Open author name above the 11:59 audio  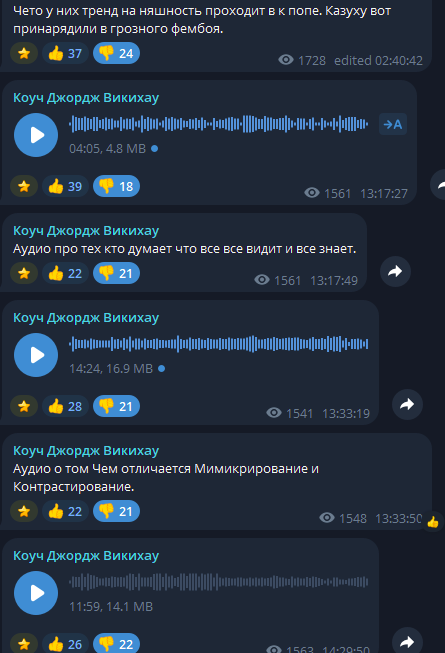[86, 556]
